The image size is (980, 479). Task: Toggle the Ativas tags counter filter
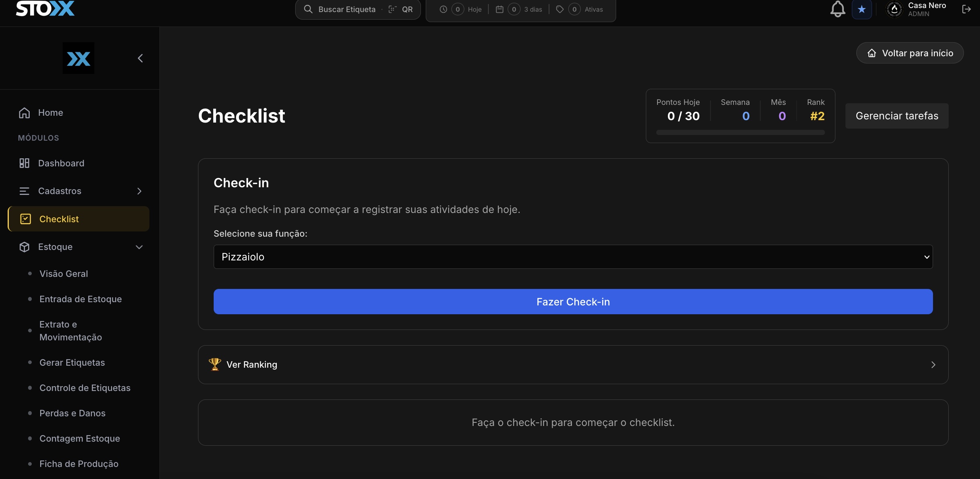pos(579,9)
